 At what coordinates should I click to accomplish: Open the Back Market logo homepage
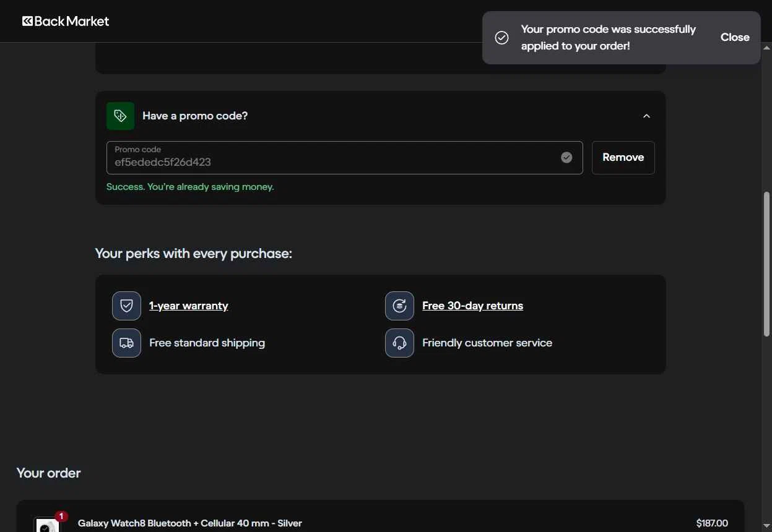[x=66, y=21]
